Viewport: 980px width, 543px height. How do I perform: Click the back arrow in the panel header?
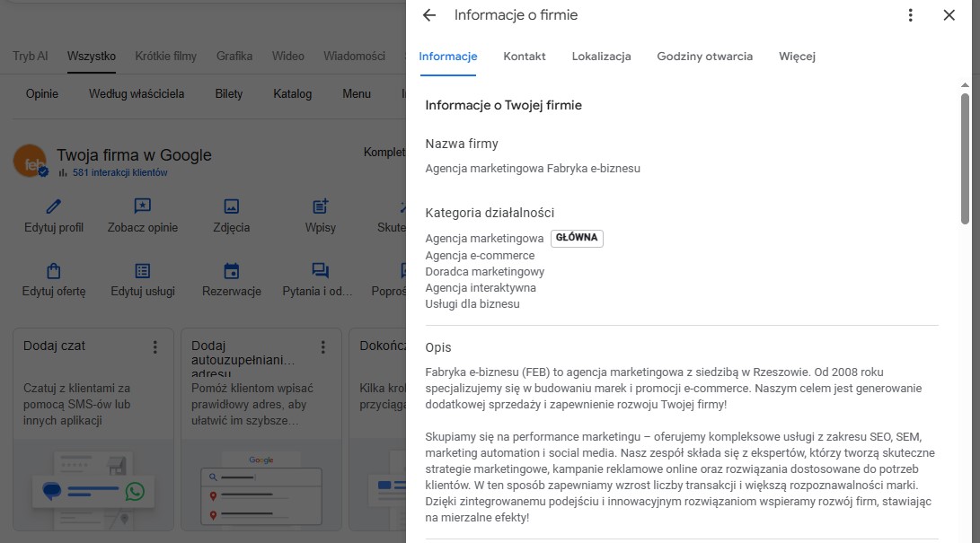pos(429,15)
